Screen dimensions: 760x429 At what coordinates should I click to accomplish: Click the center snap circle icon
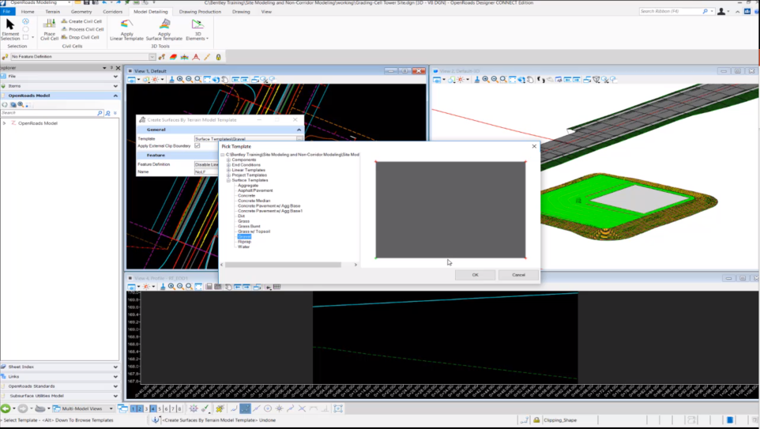(268, 409)
